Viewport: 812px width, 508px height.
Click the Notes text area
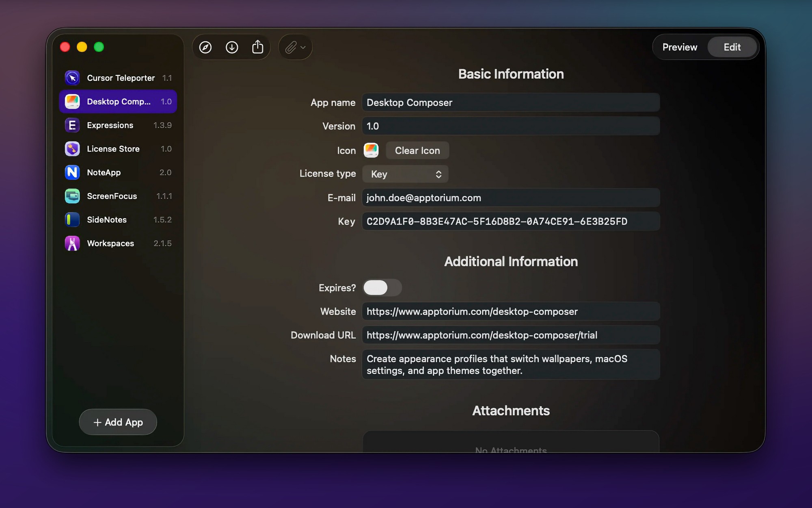[511, 365]
